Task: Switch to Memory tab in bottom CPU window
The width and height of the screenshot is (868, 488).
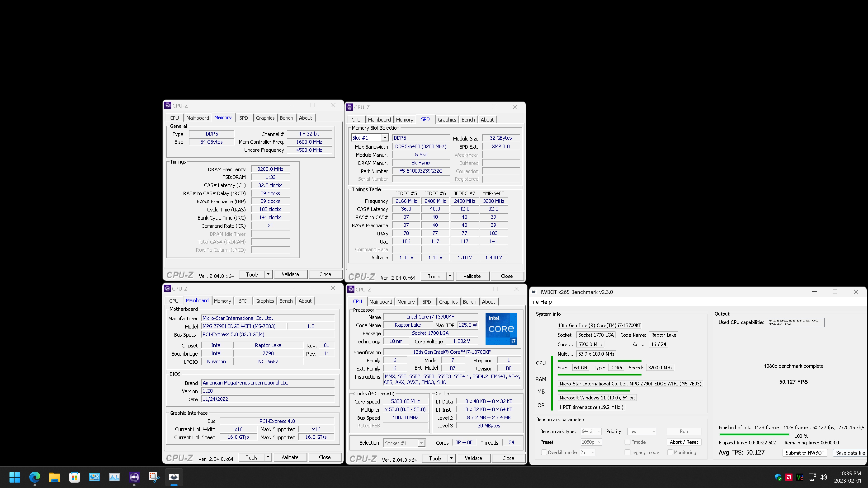Action: click(x=406, y=302)
